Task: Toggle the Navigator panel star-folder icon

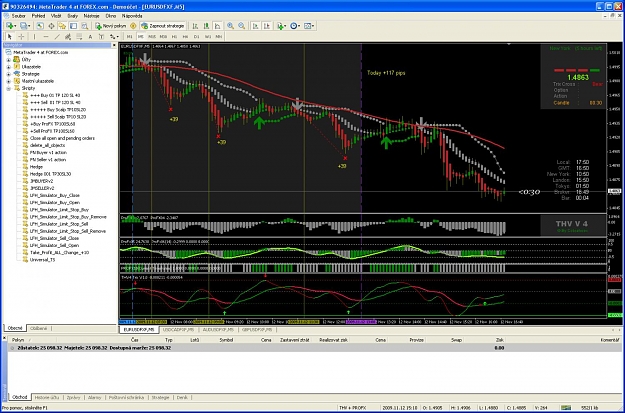Action: (62, 26)
